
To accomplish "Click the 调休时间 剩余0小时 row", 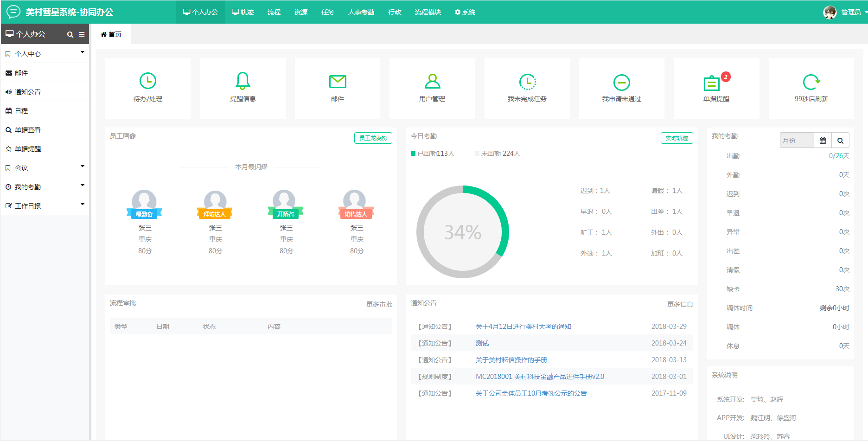I will [781, 308].
